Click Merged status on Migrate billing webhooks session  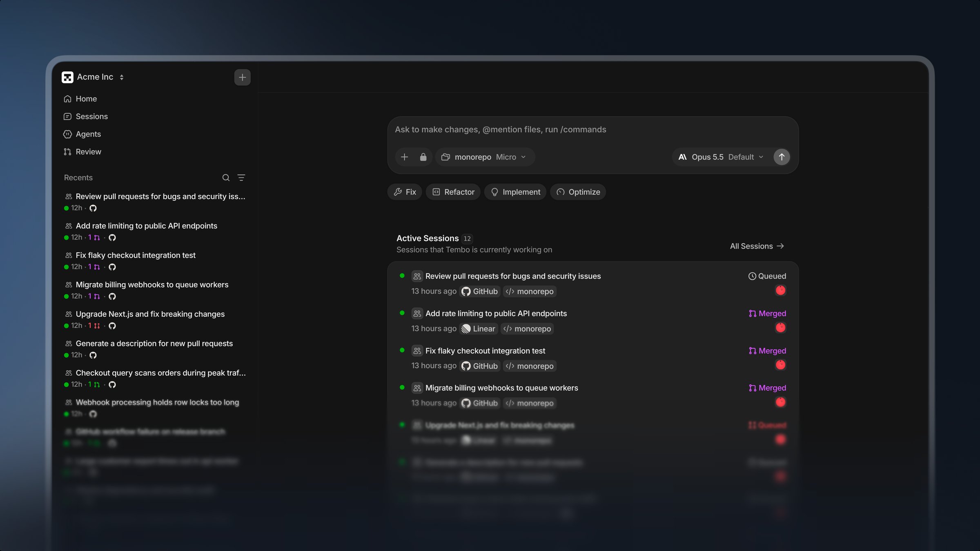pos(767,388)
